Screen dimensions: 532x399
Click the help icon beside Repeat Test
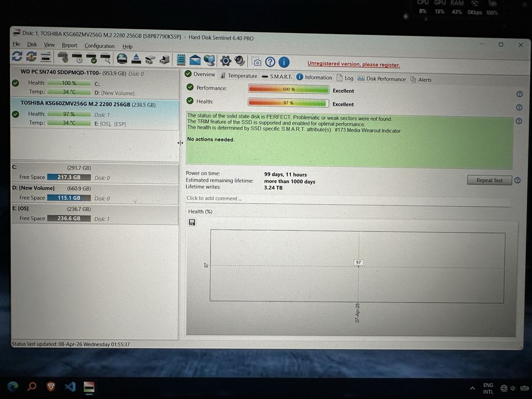[517, 180]
